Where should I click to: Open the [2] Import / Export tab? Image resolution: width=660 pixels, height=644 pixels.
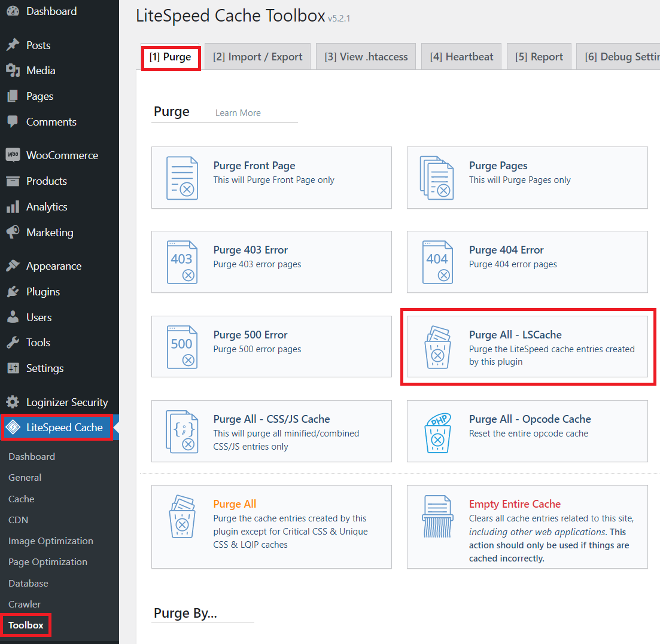click(258, 57)
